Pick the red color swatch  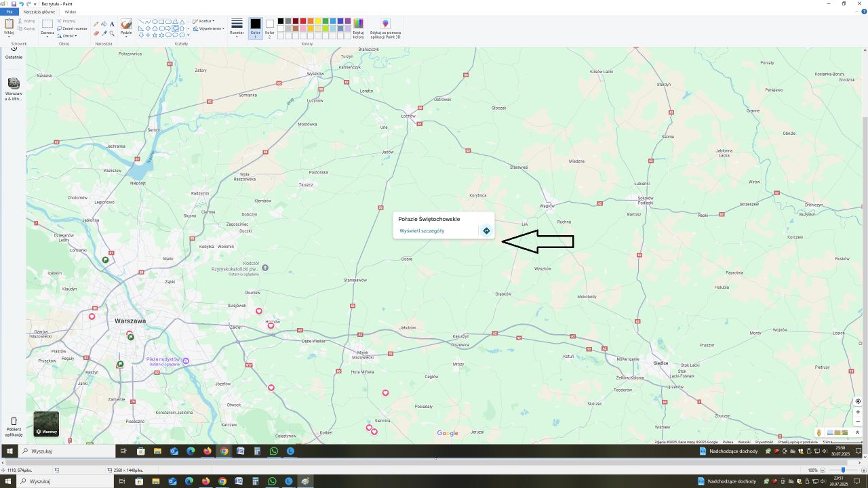tap(303, 21)
